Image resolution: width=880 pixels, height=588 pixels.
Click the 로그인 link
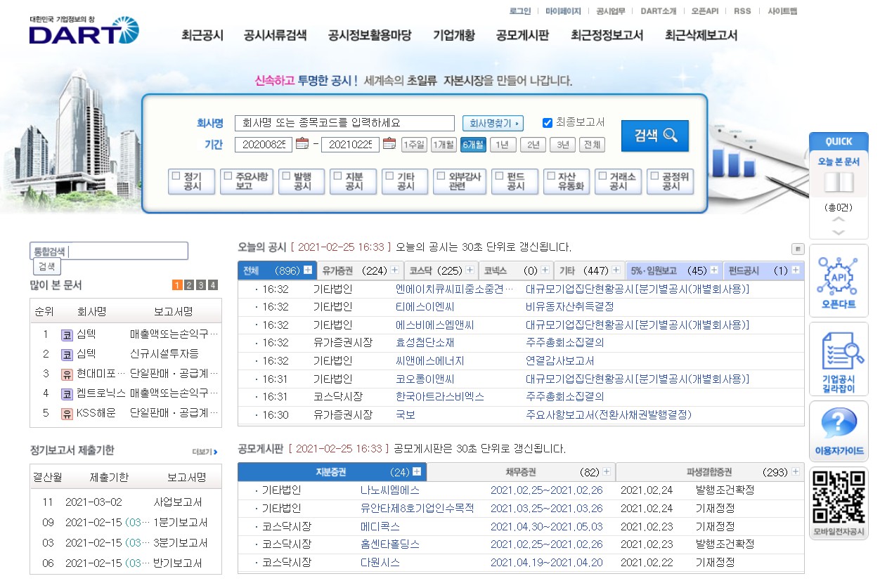coord(520,11)
